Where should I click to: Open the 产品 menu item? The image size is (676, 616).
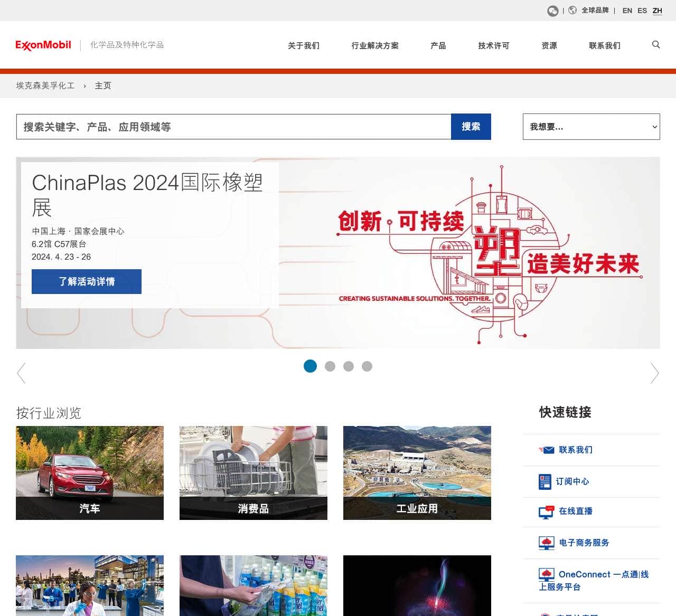click(x=437, y=46)
